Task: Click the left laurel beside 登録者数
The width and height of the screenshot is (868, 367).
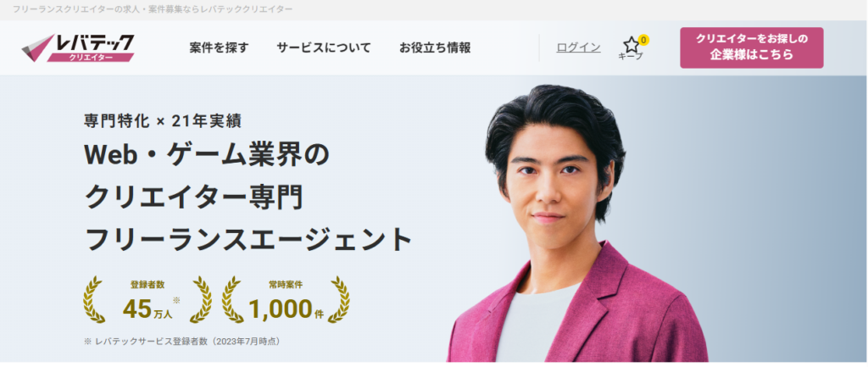Action: 94,299
